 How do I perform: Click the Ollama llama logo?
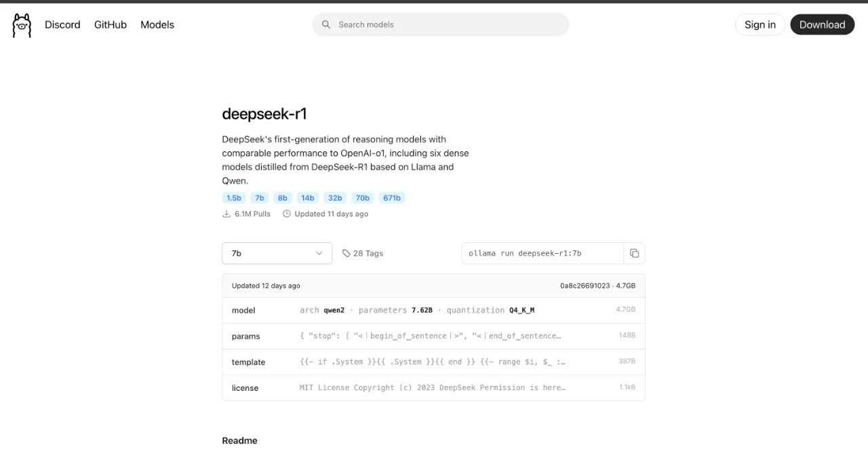[x=21, y=24]
